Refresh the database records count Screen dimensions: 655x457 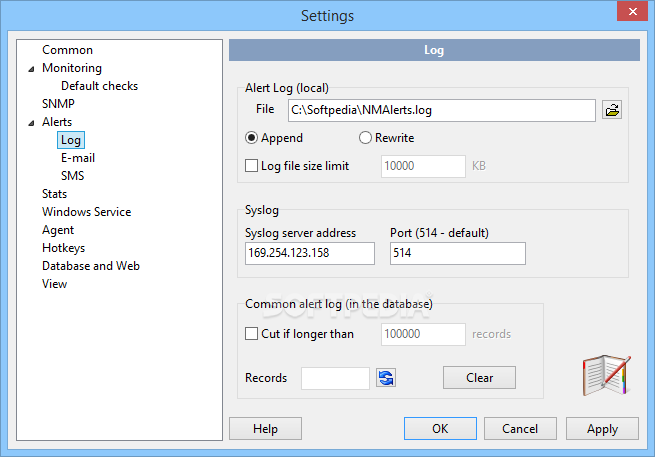[x=386, y=378]
